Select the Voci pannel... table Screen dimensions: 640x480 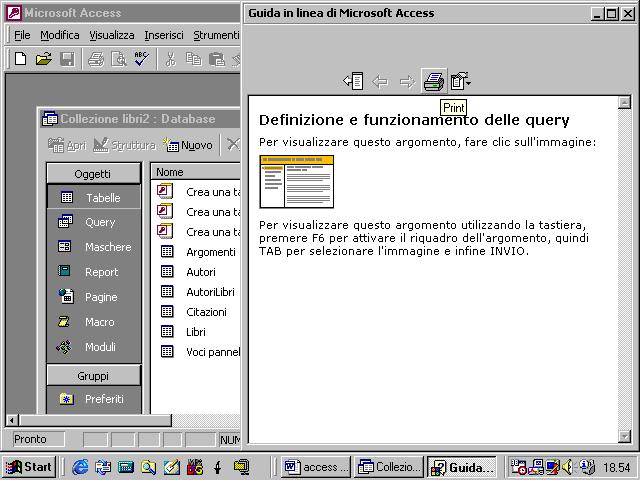pos(199,352)
